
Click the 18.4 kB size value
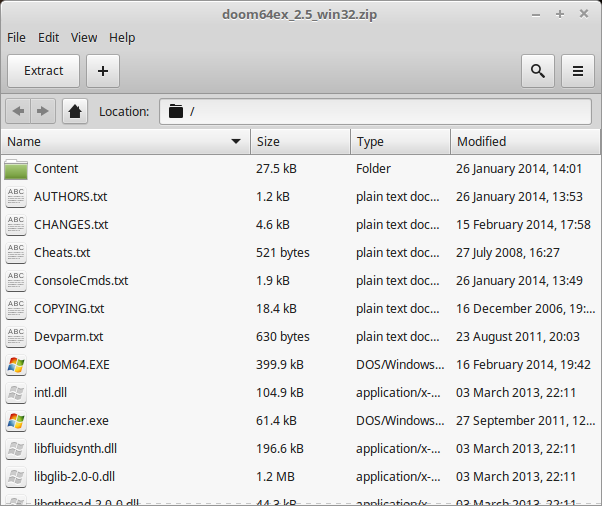(x=276, y=309)
